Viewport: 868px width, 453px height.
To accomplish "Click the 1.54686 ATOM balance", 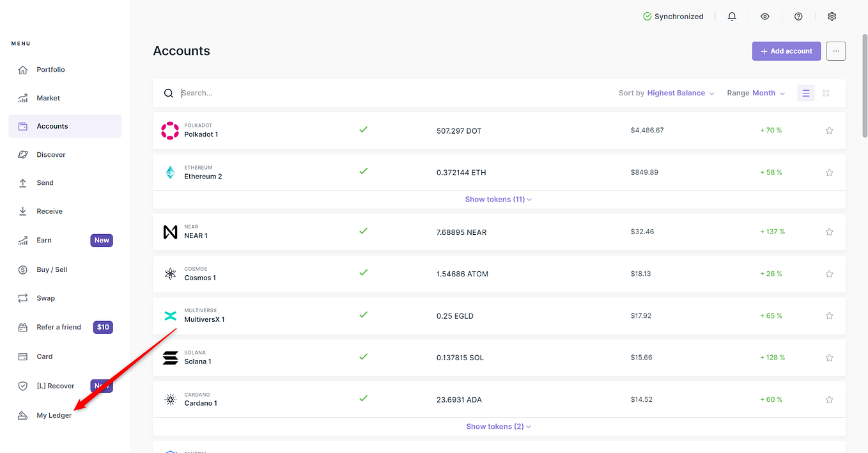I will 462,274.
